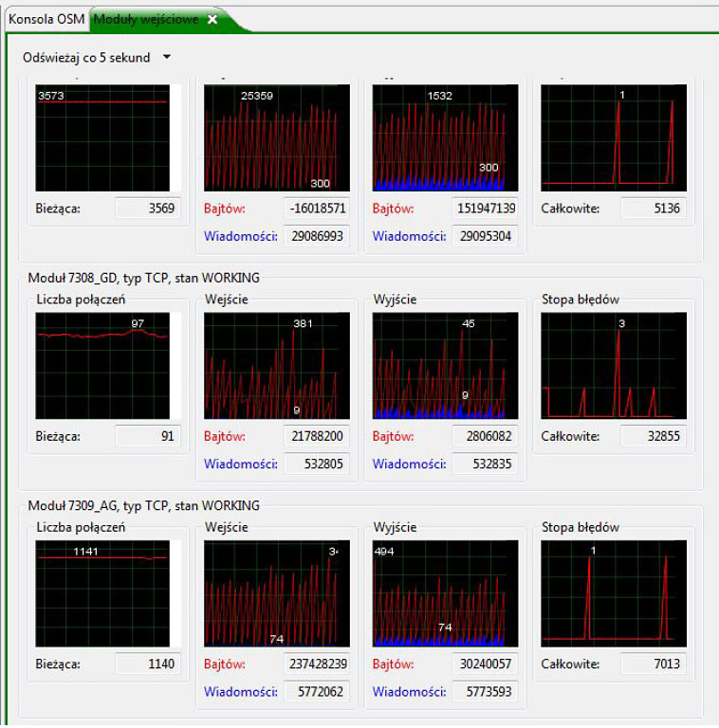Screen dimensions: 719x728
Task: Click the 'Moduł 7309_AG, typ TCP, stan WORKING' header
Action: pyautogui.click(x=144, y=505)
